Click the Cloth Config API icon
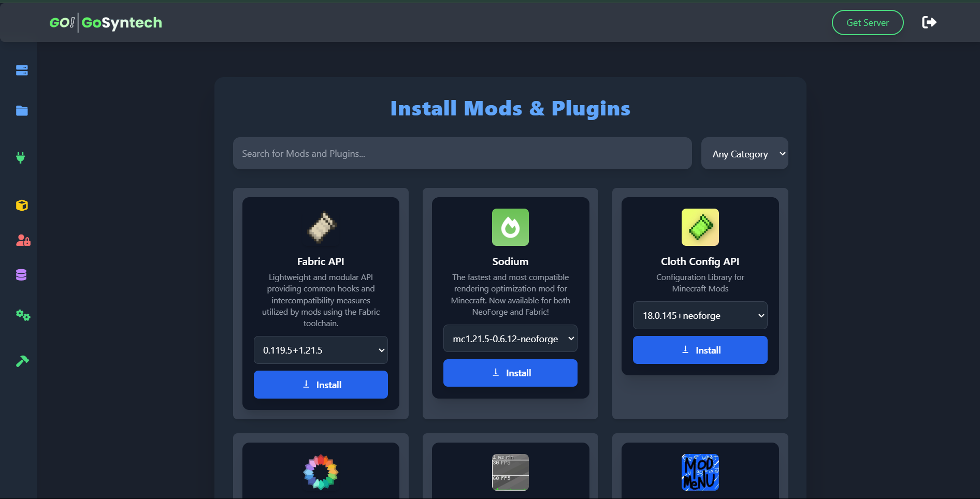The image size is (980, 499). pyautogui.click(x=700, y=227)
